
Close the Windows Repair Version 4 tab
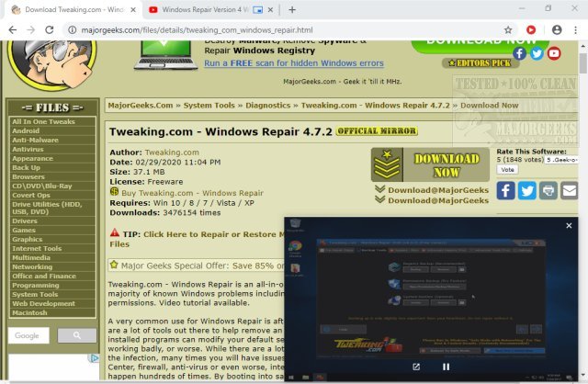(x=270, y=10)
